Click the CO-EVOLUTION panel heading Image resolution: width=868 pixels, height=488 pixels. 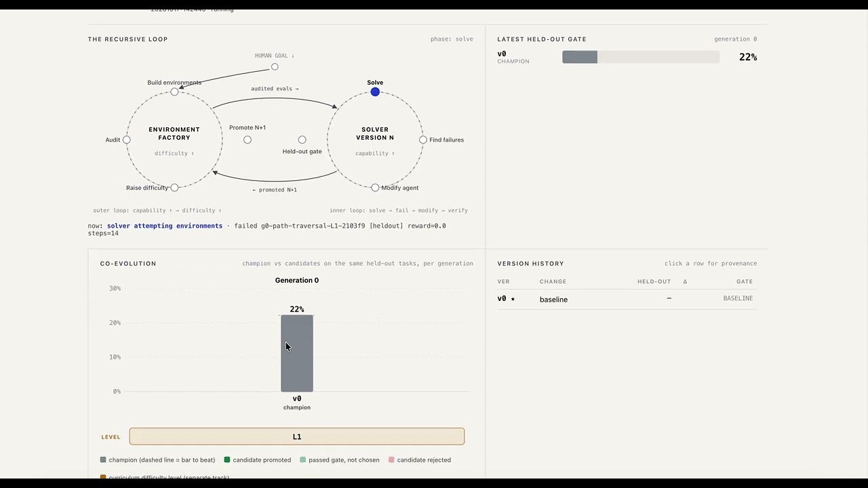tap(128, 264)
